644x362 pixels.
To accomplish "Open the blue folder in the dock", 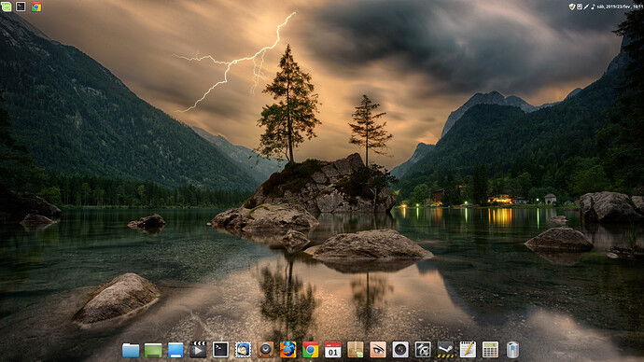I will click(131, 350).
